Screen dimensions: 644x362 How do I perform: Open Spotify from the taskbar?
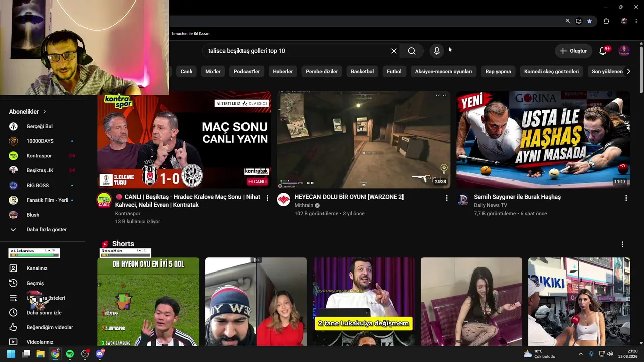(x=70, y=354)
